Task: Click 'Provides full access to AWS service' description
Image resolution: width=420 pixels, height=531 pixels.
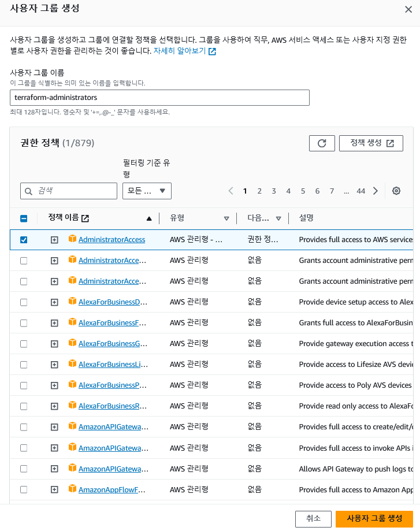Action: (356, 239)
